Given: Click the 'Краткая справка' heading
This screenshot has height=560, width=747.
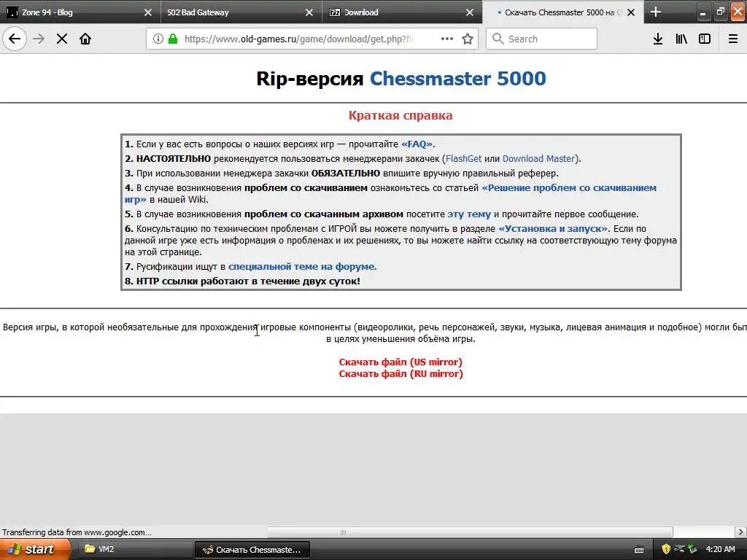Looking at the screenshot, I should click(x=400, y=115).
